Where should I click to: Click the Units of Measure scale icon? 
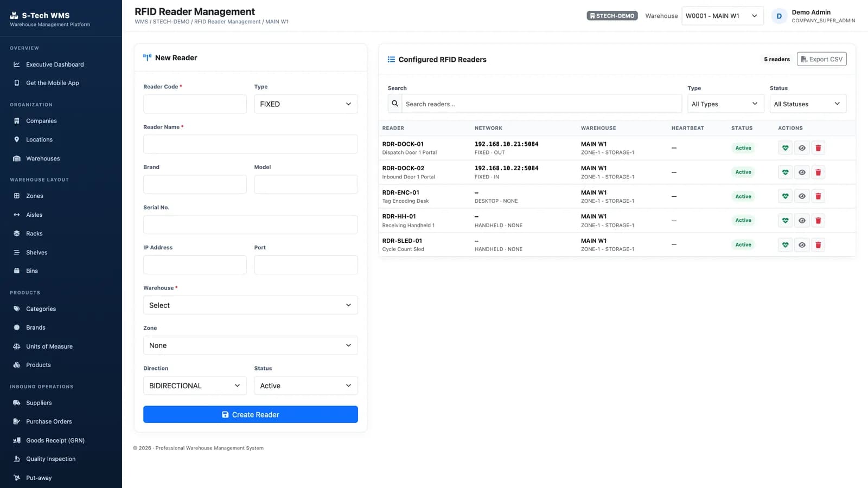[x=17, y=346]
